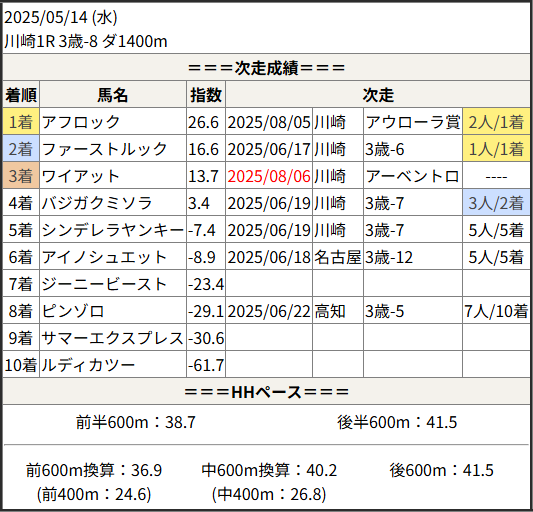Viewport: 533px width, 512px height.
Task: Click the ===HHペース=== section header
Action: 266,392
